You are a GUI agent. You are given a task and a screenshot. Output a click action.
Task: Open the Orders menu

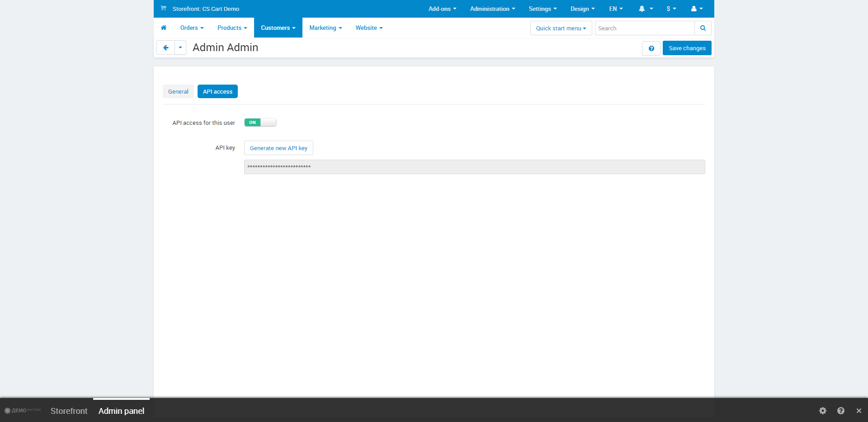pyautogui.click(x=192, y=28)
